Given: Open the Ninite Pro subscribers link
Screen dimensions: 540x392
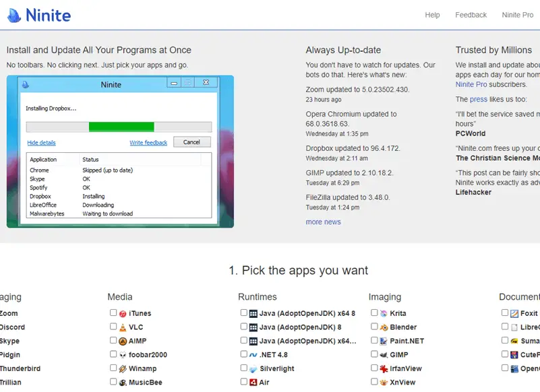Looking at the screenshot, I should point(471,84).
